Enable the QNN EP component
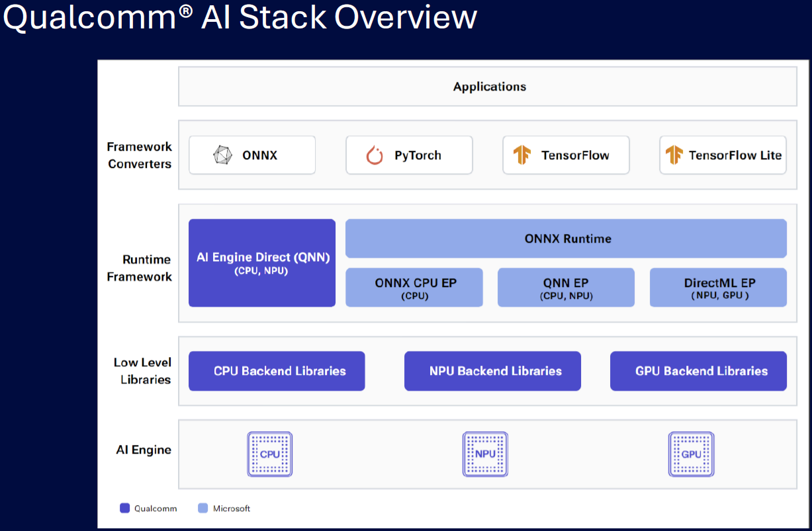 [566, 287]
